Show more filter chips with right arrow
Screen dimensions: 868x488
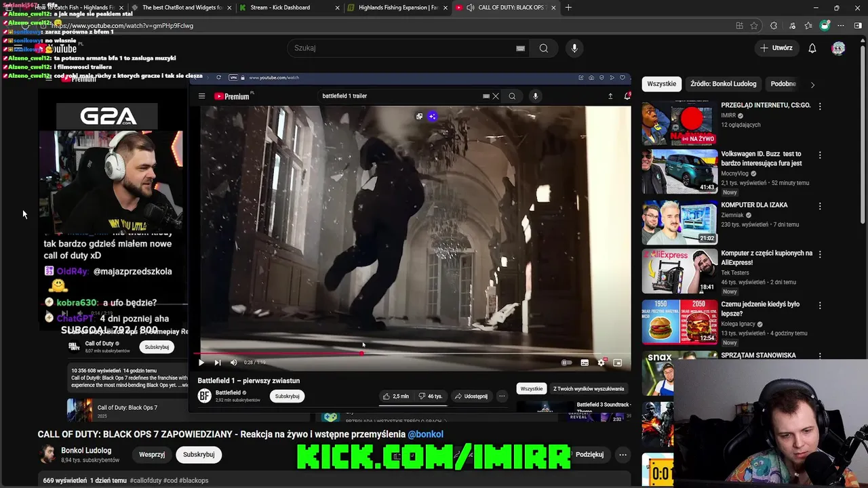point(812,85)
